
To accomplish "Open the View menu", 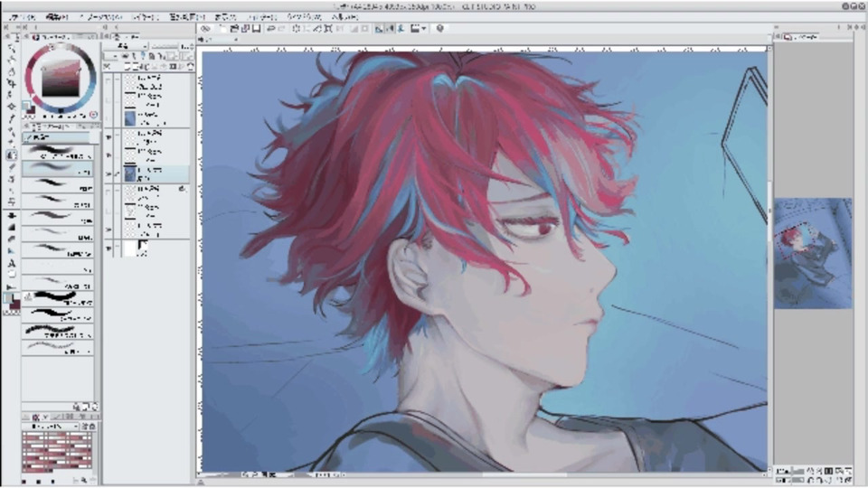I will (x=225, y=17).
